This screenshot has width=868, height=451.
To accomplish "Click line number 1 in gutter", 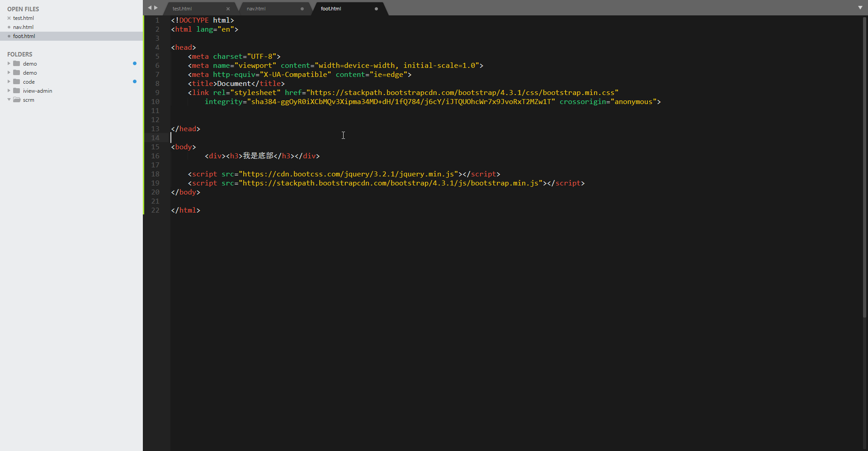I will coord(157,20).
